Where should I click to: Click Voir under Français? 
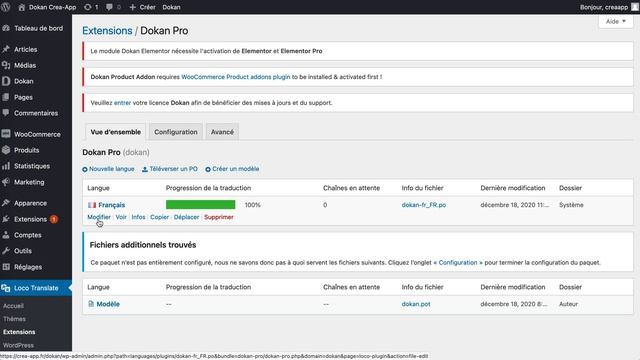121,217
